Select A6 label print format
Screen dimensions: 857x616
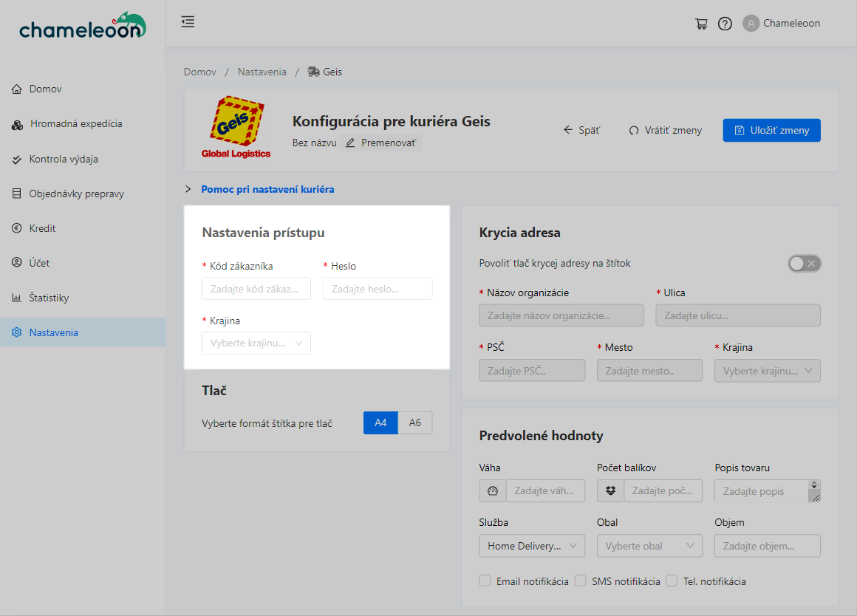(x=414, y=423)
